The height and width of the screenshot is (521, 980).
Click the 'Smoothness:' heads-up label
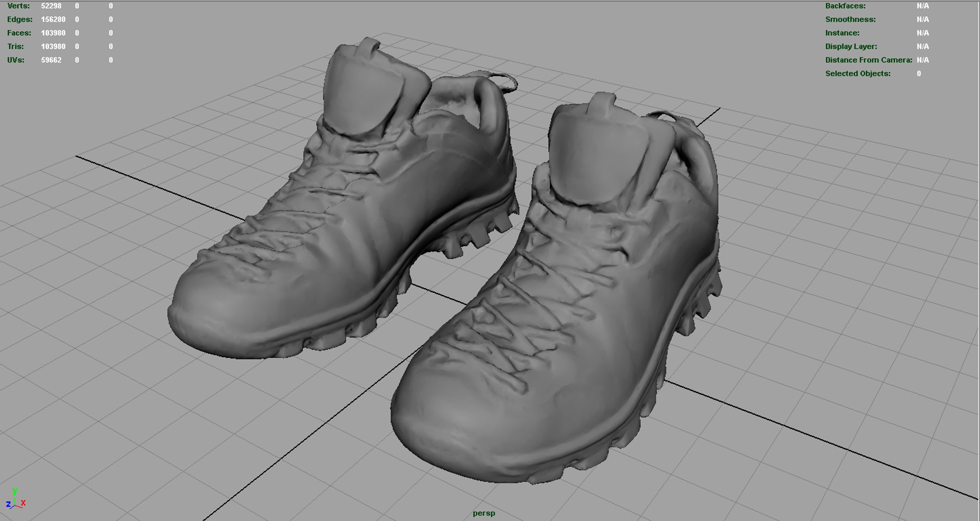click(x=850, y=19)
